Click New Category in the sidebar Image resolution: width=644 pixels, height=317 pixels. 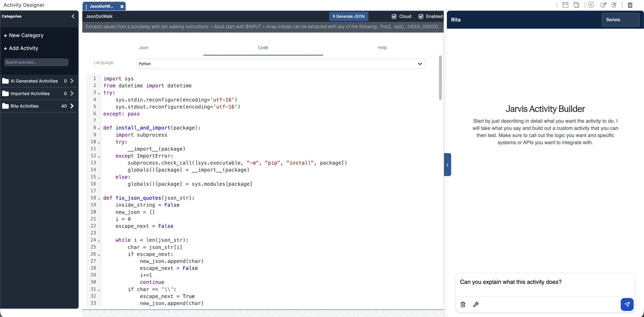click(x=26, y=35)
